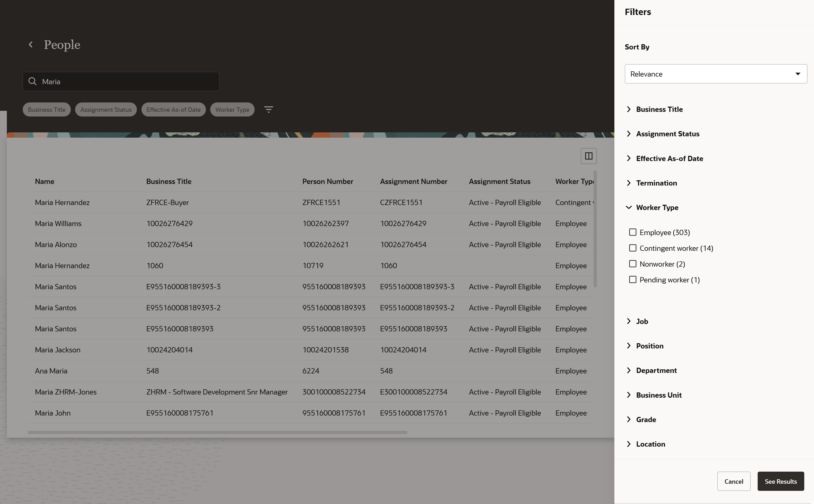
Task: Expand the Termination chevron icon
Action: (x=629, y=183)
